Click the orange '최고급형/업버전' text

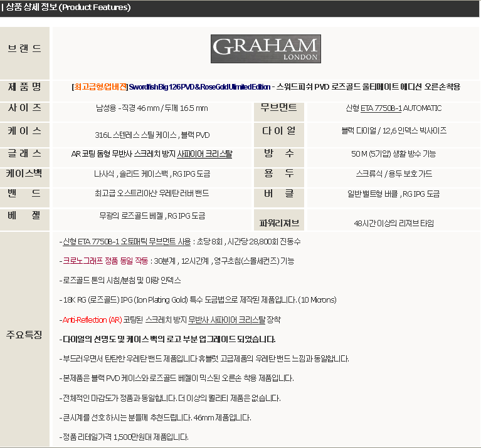tap(100, 87)
